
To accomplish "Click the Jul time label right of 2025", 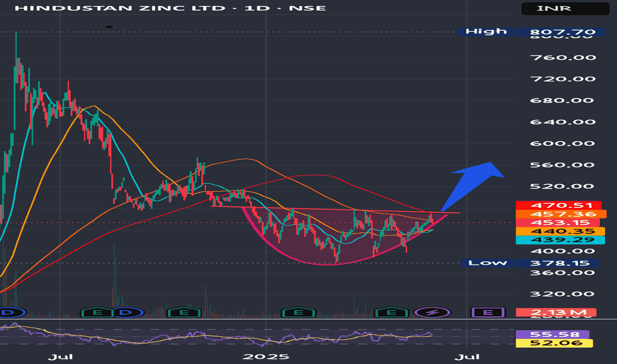I will 467,357.
